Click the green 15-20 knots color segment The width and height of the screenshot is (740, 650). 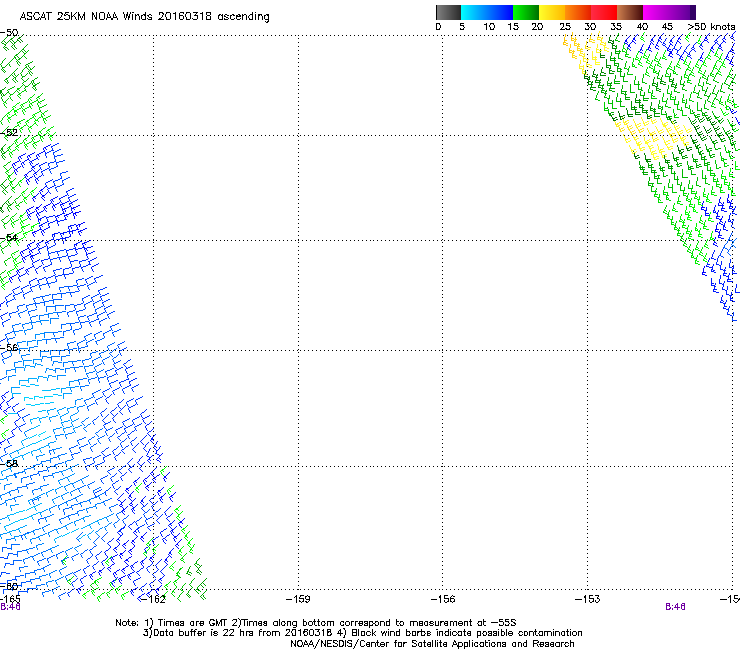526,12
